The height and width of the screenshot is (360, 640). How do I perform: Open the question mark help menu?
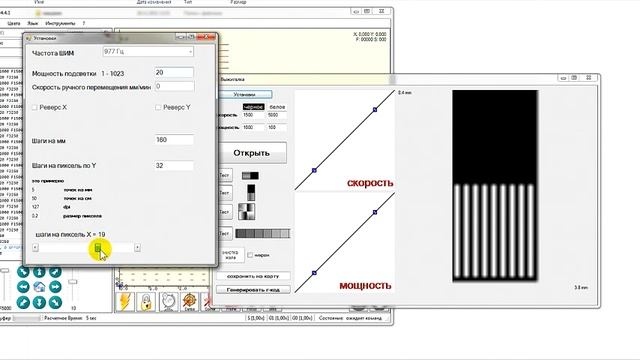tap(84, 23)
